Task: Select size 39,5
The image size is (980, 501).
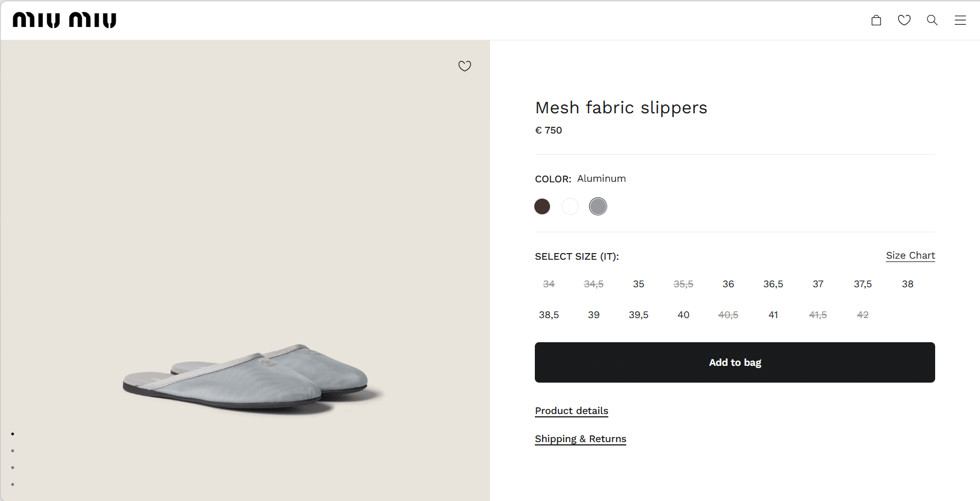Action: tap(639, 315)
